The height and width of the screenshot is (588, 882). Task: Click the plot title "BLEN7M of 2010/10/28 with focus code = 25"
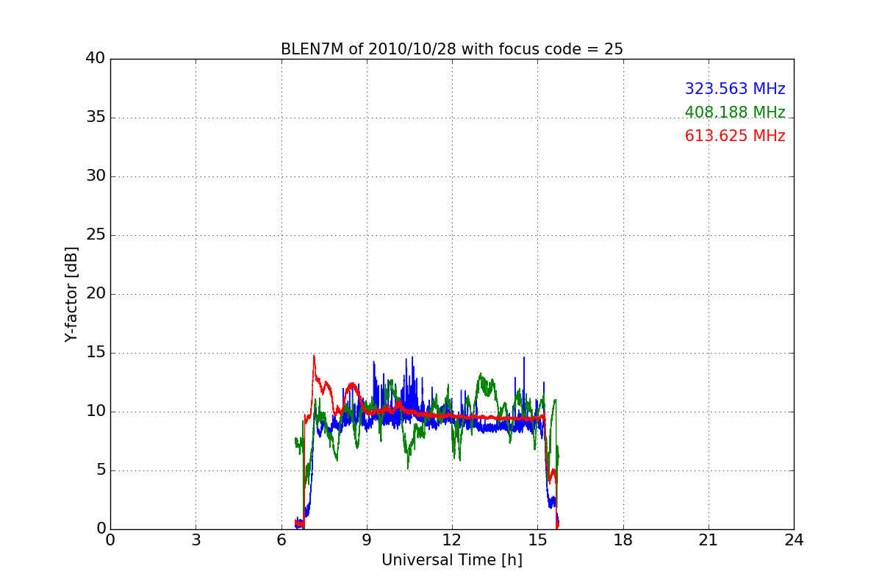tap(451, 49)
